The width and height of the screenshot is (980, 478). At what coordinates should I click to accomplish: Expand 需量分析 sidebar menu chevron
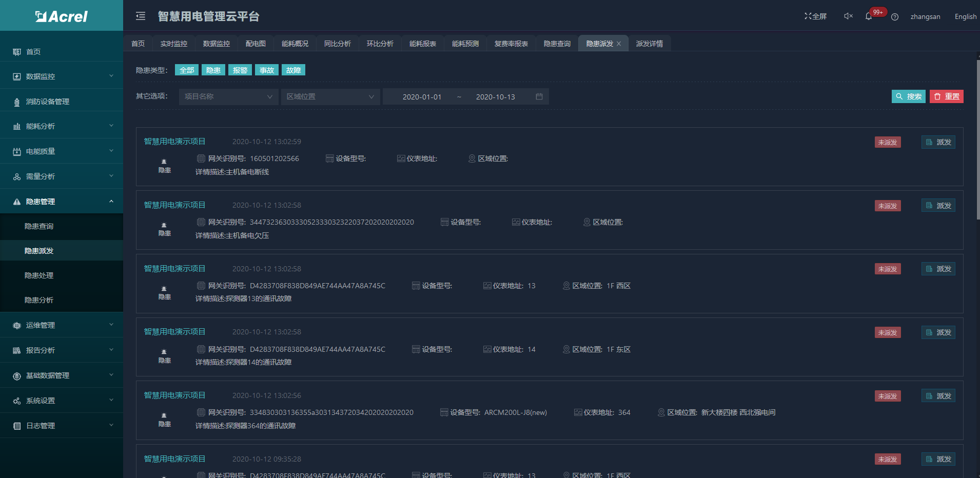[111, 176]
